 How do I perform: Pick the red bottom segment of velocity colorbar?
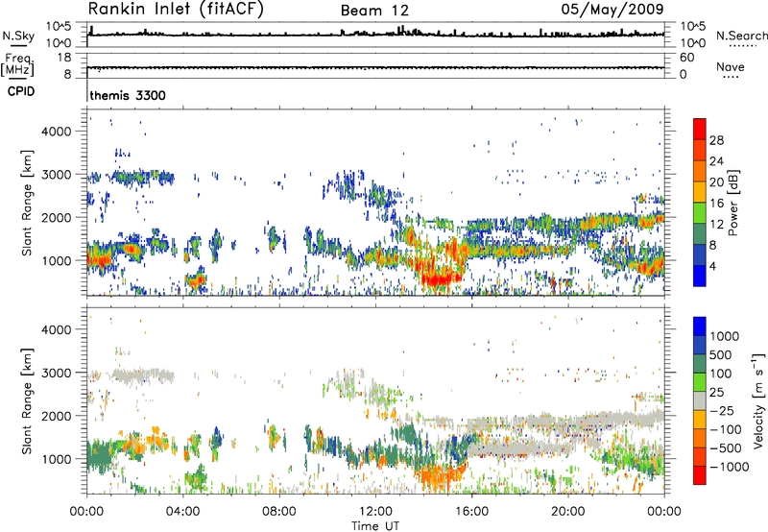click(x=700, y=475)
